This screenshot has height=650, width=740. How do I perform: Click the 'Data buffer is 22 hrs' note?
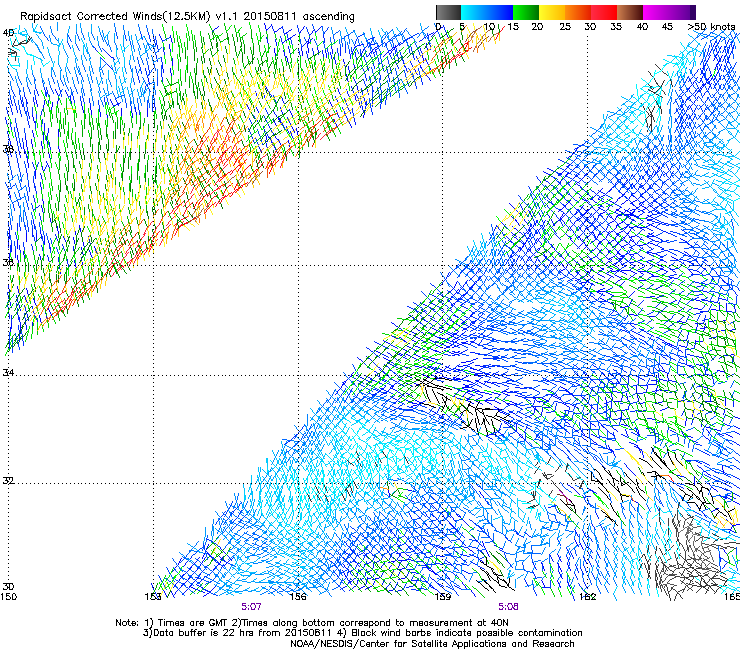click(362, 633)
